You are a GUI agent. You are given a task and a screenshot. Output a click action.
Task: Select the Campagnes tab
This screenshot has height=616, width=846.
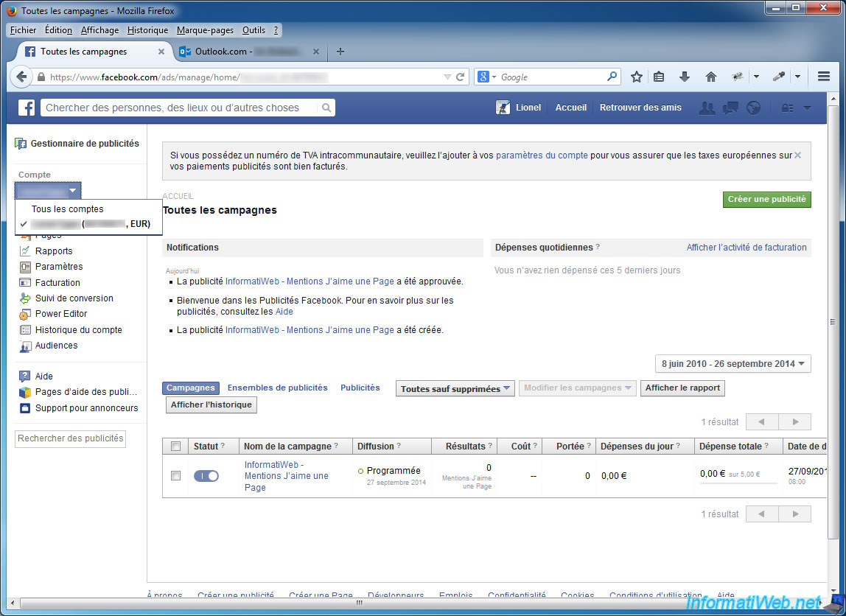point(190,388)
